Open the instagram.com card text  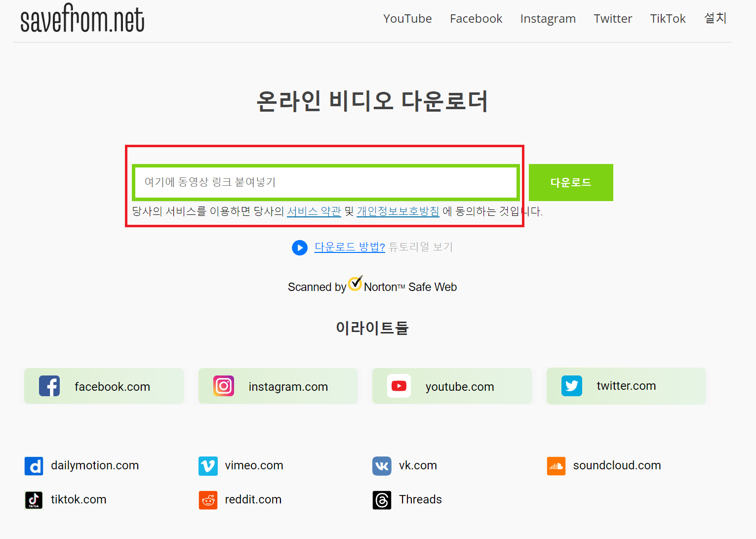click(288, 387)
